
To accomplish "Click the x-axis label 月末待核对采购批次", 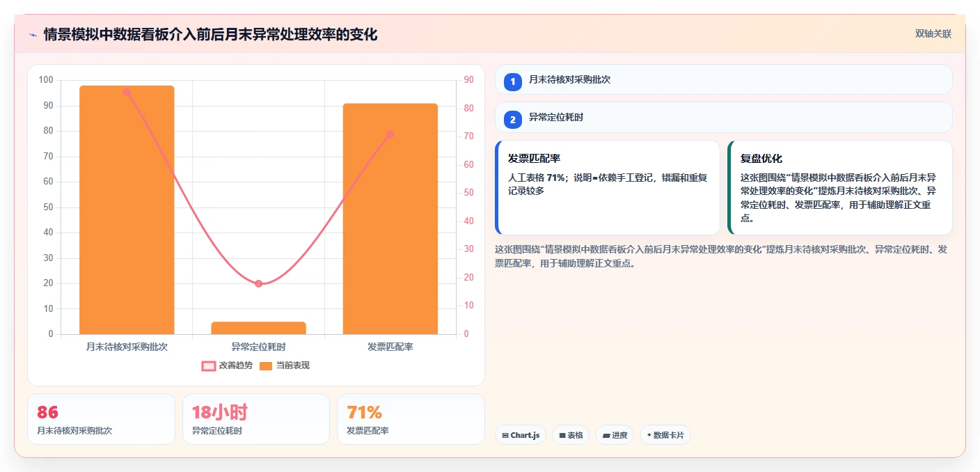I will coord(127,346).
